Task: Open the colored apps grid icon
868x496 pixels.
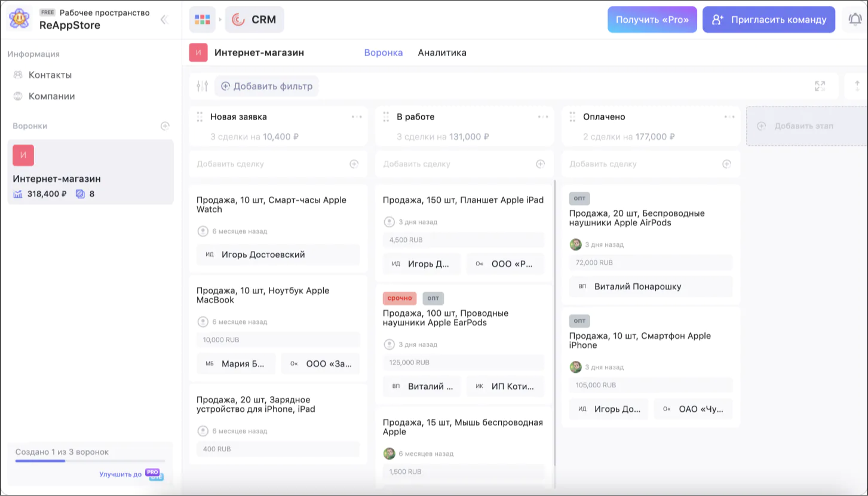Action: 203,20
